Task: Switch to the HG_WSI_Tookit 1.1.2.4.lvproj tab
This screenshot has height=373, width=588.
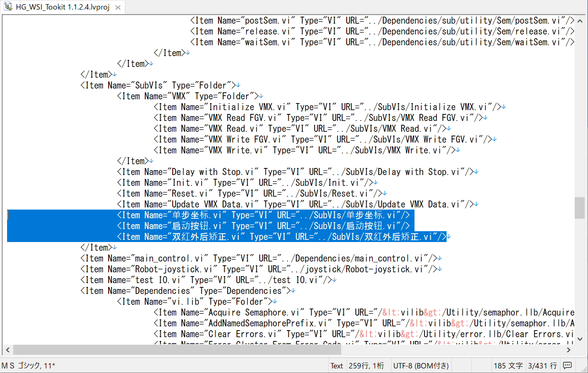Action: click(62, 7)
